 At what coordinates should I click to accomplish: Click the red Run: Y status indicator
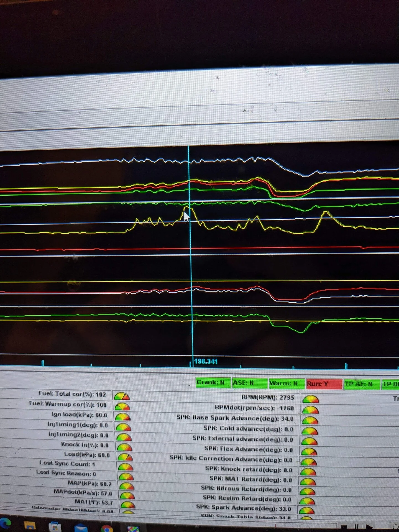[x=324, y=384]
